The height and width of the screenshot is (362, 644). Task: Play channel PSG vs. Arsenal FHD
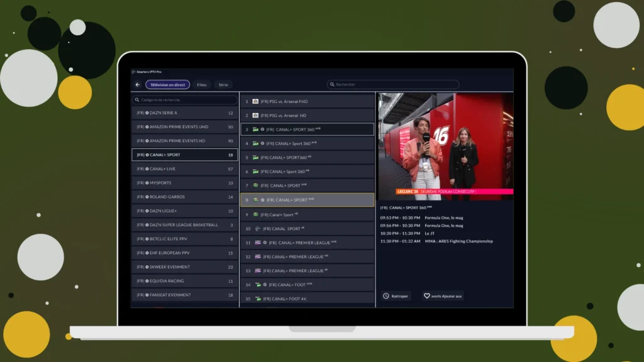point(307,101)
